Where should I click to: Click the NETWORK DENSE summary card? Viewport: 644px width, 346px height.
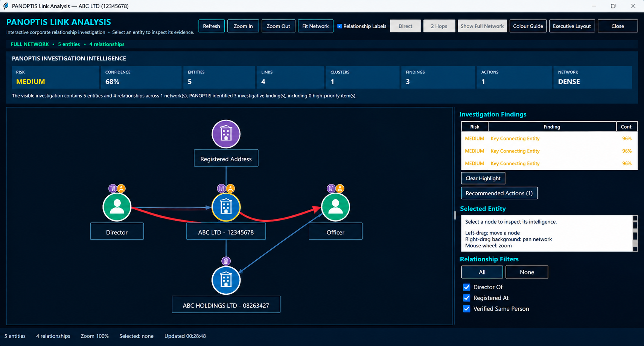coord(592,78)
